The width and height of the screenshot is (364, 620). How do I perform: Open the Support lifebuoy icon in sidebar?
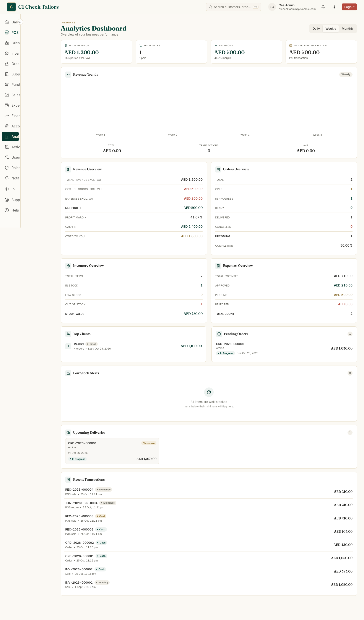7,200
